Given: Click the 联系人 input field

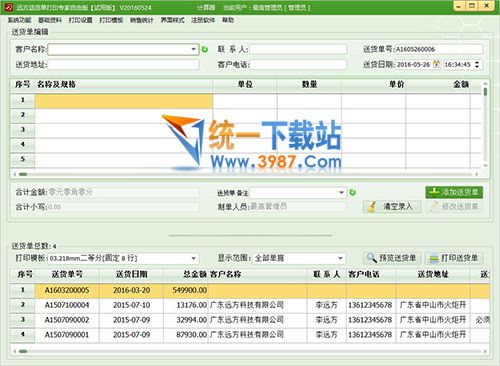Looking at the screenshot, I should coord(298,49).
